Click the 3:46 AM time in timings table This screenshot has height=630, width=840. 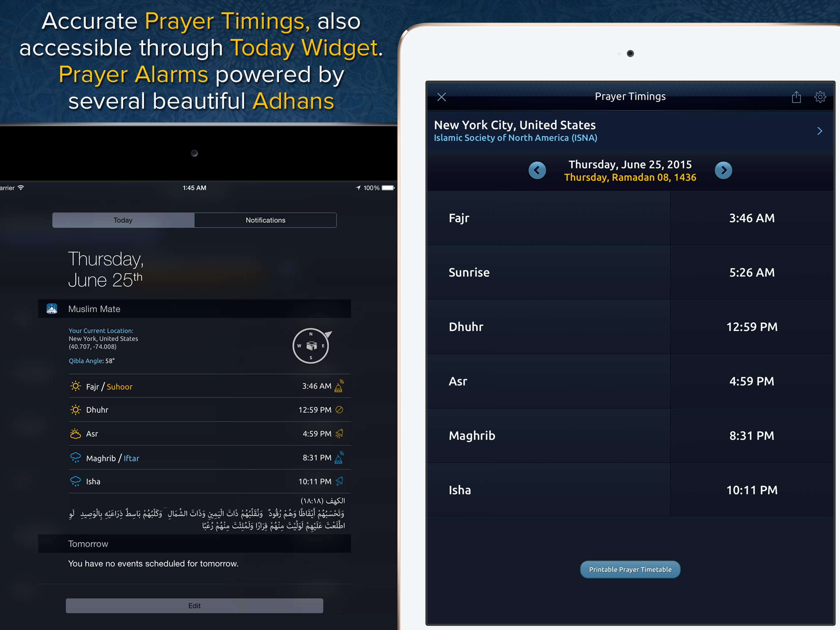click(751, 218)
